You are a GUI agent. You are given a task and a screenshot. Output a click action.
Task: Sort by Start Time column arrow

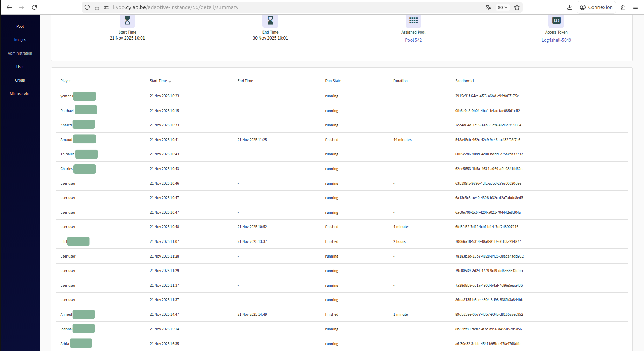(170, 81)
